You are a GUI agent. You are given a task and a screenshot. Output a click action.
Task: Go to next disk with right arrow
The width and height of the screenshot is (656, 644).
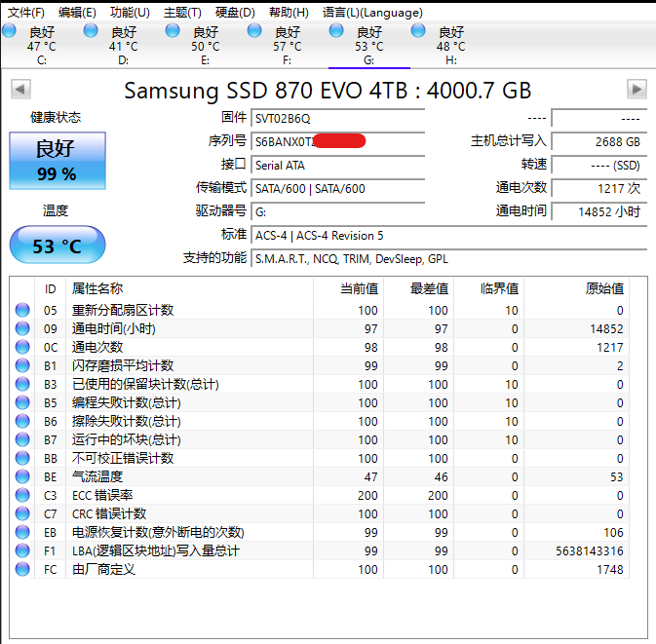637,89
